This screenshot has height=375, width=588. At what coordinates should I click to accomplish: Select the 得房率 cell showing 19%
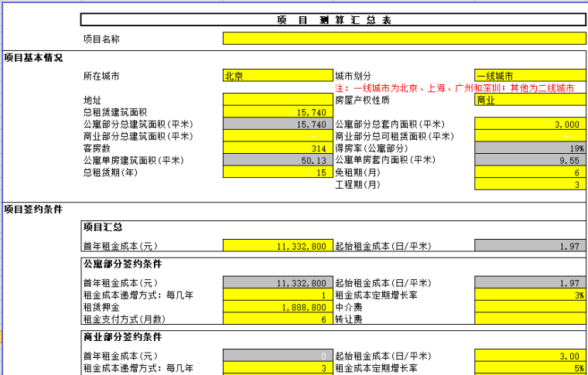tap(528, 148)
